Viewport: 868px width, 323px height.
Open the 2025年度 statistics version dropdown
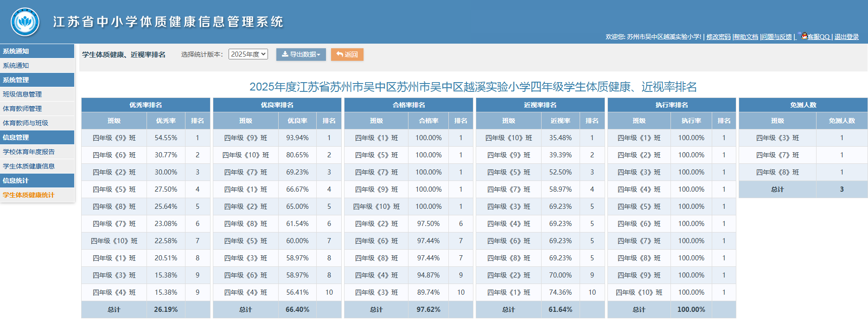click(248, 54)
